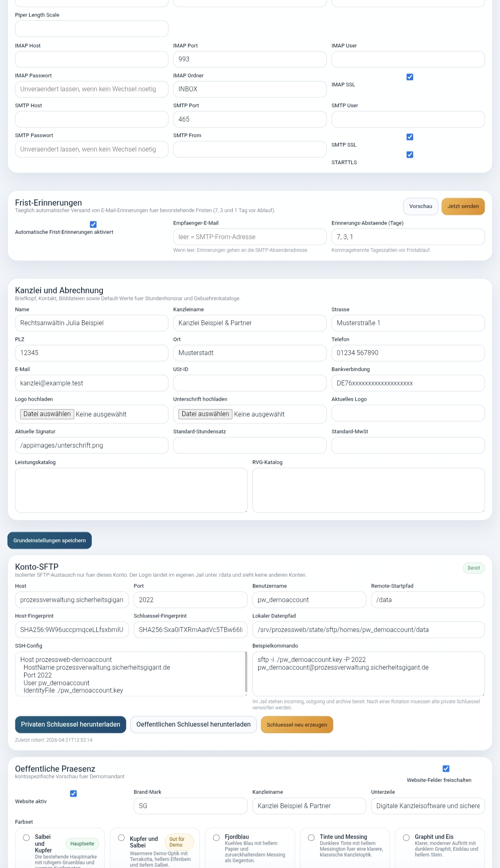Click Datei auswählen for Logo hochladen
This screenshot has width=500, height=868.
pyautogui.click(x=47, y=414)
